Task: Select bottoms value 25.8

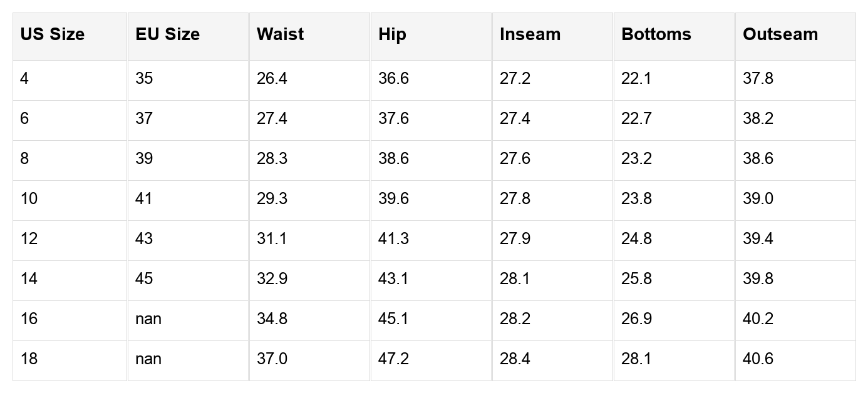Action: 636,279
